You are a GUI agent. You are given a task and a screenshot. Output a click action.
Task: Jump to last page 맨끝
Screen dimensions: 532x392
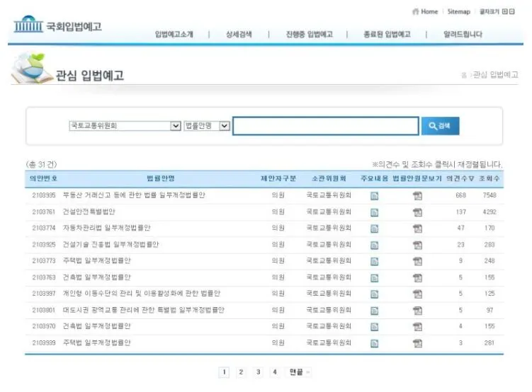point(298,372)
